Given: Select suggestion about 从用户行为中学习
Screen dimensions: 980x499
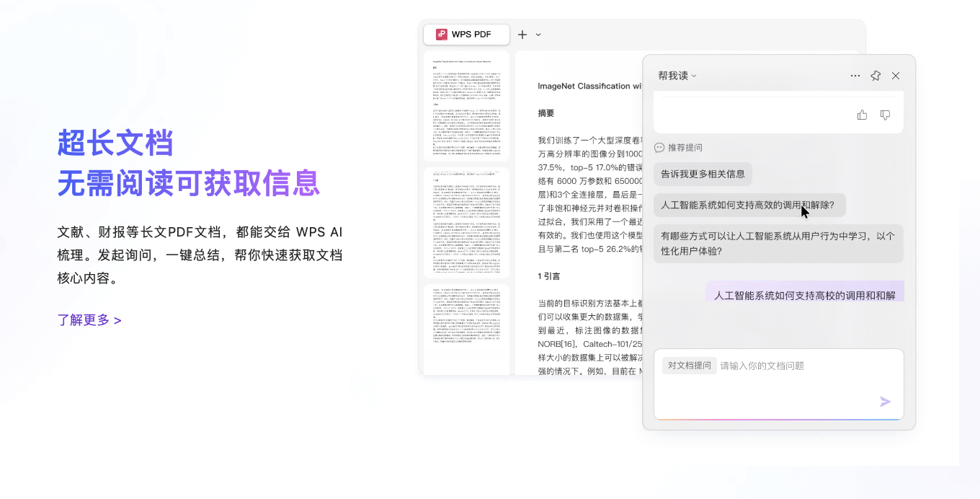Looking at the screenshot, I should click(778, 243).
